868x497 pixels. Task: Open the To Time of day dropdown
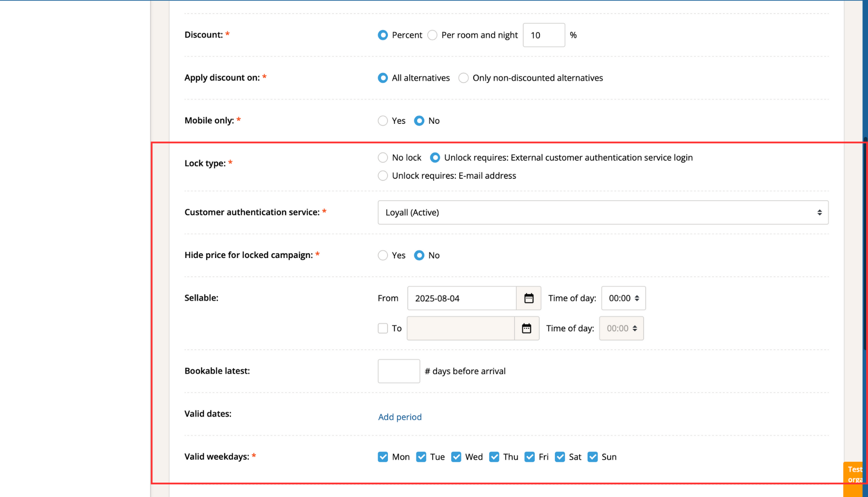622,328
